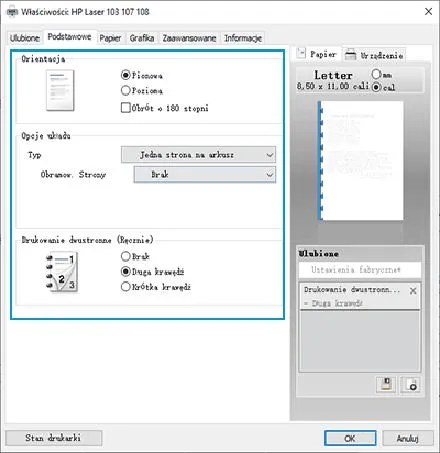Select the Podstawowe tab
The height and width of the screenshot is (453, 440).
[69, 37]
